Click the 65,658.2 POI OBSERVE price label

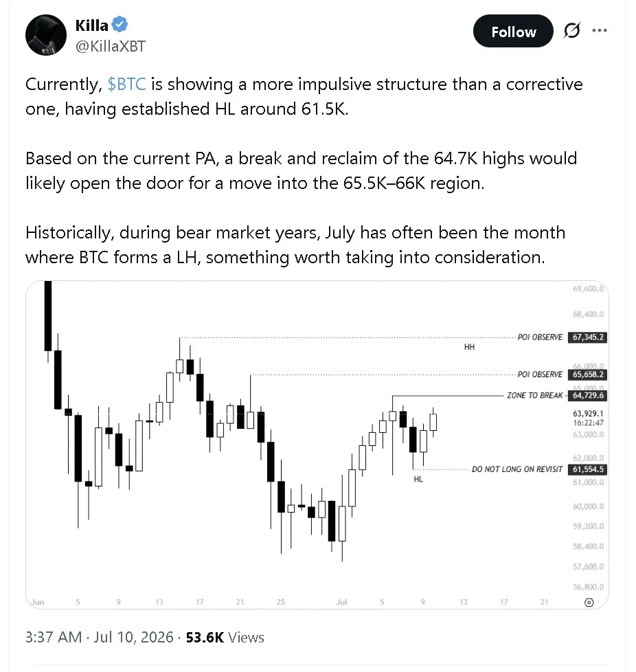point(587,374)
